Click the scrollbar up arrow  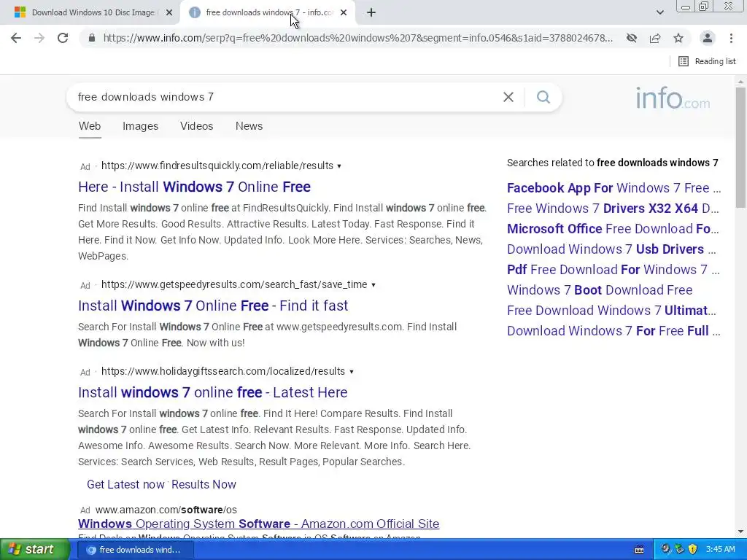click(x=740, y=82)
